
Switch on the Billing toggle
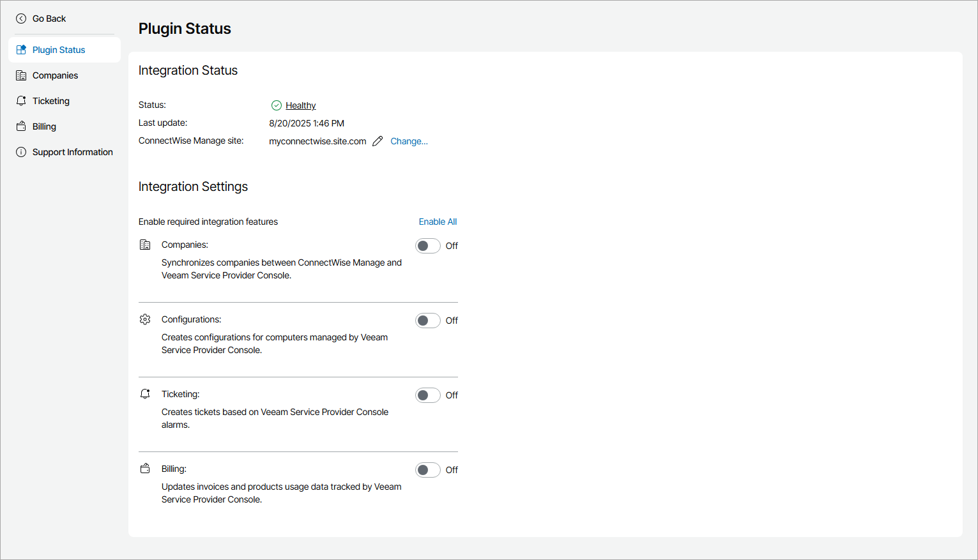pyautogui.click(x=427, y=469)
